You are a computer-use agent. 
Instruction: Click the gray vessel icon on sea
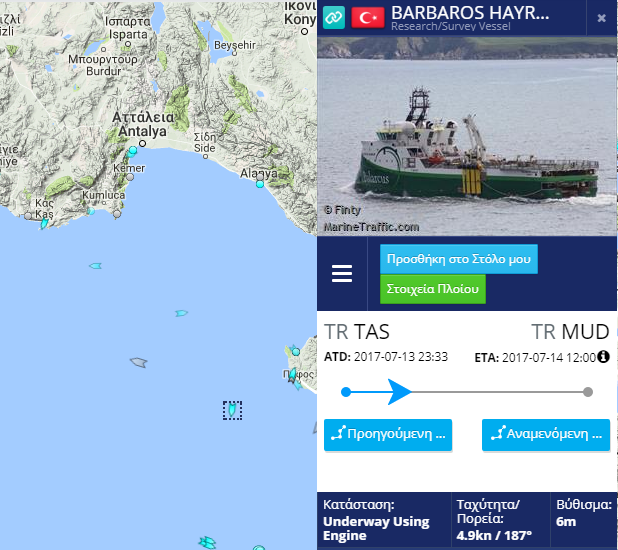[x=139, y=362]
